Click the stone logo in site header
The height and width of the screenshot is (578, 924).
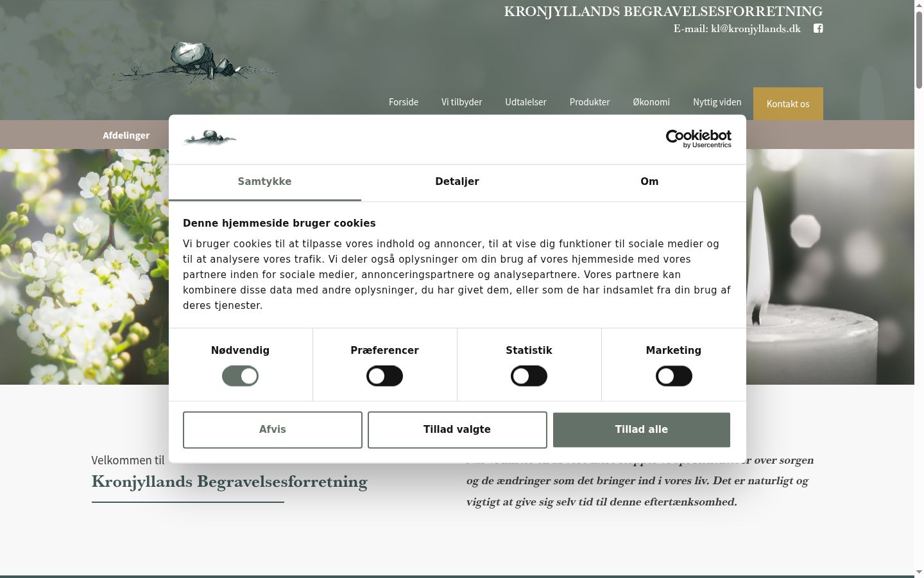(x=193, y=67)
